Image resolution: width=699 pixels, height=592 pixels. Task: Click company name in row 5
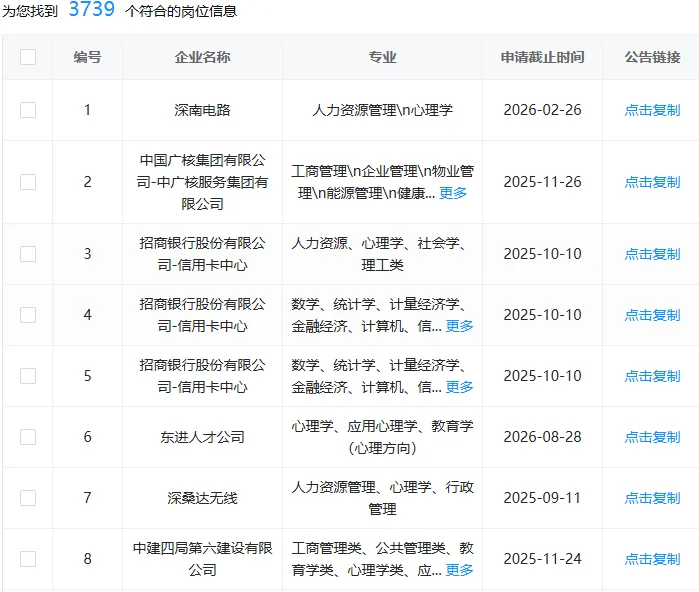click(x=202, y=376)
